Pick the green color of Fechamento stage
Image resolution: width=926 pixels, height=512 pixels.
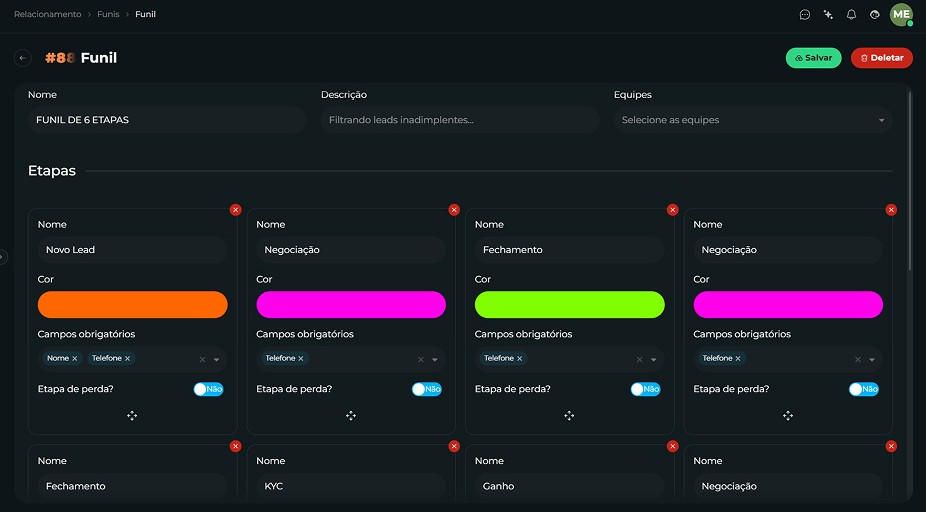(x=569, y=305)
